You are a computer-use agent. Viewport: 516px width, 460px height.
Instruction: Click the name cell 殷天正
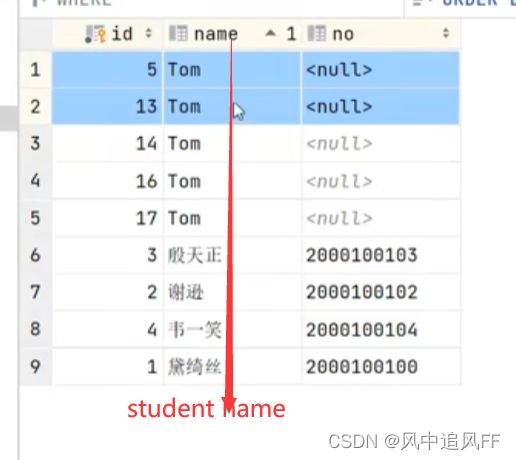pyautogui.click(x=232, y=255)
